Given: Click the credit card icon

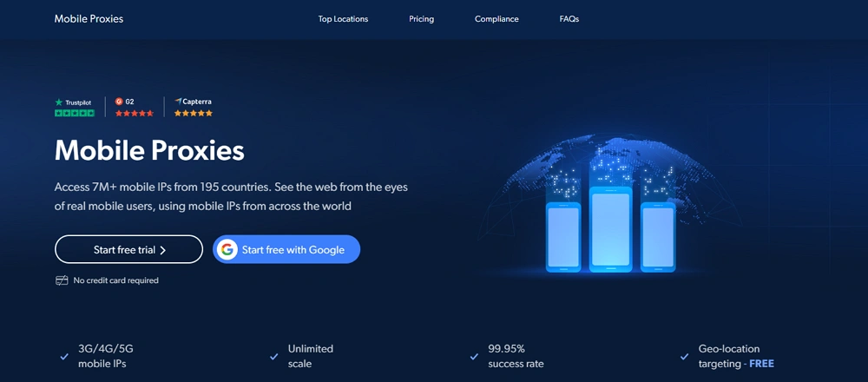Looking at the screenshot, I should (62, 280).
